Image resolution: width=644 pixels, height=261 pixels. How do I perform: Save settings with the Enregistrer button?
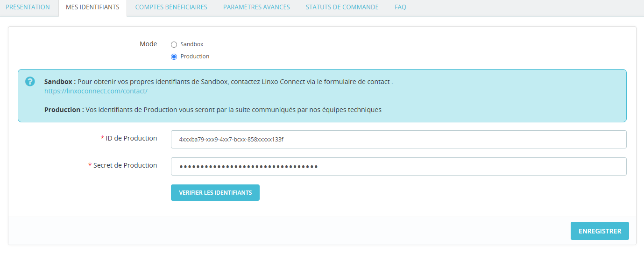(600, 231)
